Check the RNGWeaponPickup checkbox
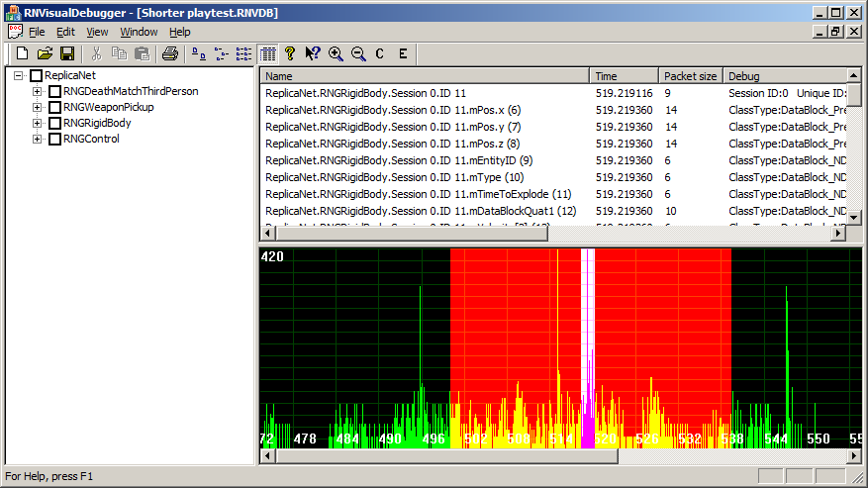The height and width of the screenshot is (488, 868). click(x=54, y=107)
